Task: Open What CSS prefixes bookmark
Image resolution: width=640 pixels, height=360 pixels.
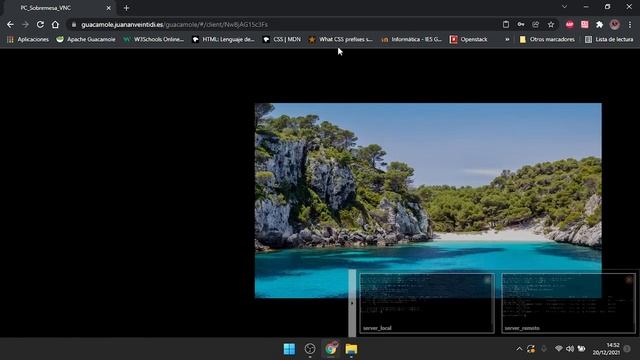Action: pyautogui.click(x=340, y=39)
